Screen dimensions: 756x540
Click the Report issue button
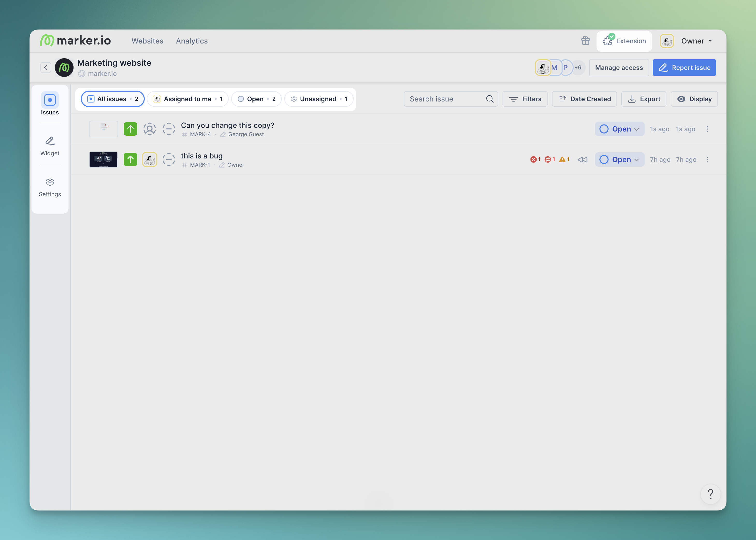point(684,68)
